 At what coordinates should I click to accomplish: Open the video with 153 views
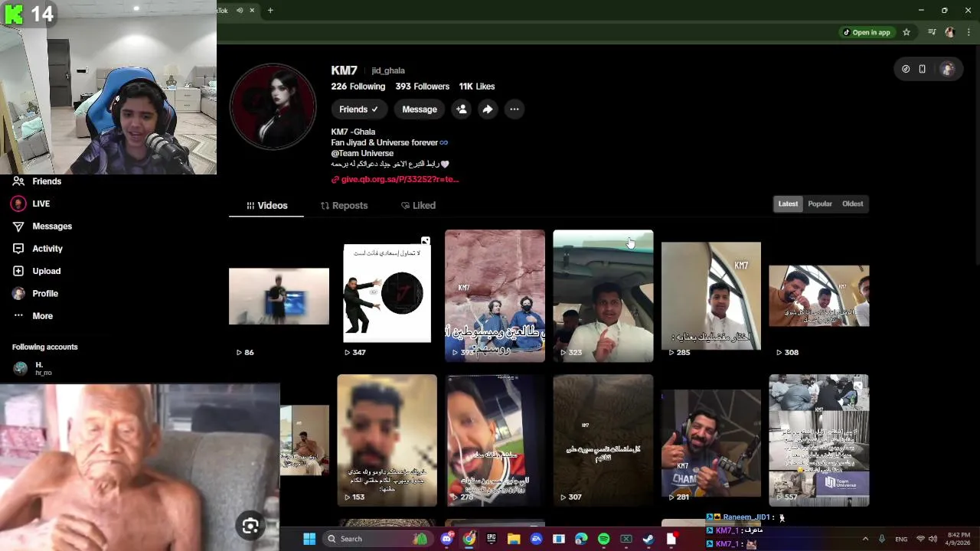point(387,440)
